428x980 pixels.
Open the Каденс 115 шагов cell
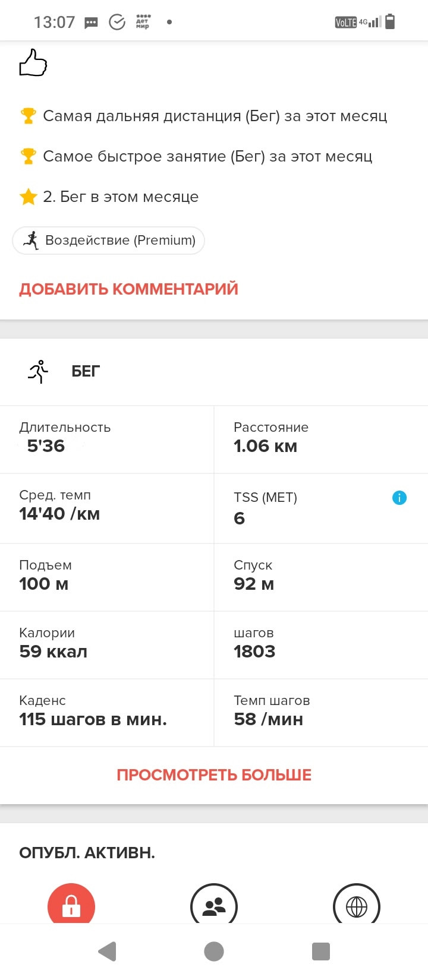click(107, 713)
